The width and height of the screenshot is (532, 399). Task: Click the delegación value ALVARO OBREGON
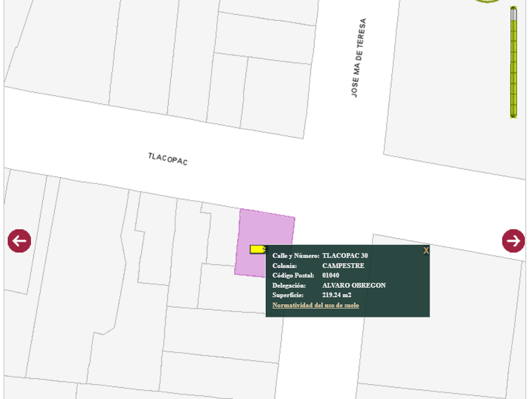354,286
